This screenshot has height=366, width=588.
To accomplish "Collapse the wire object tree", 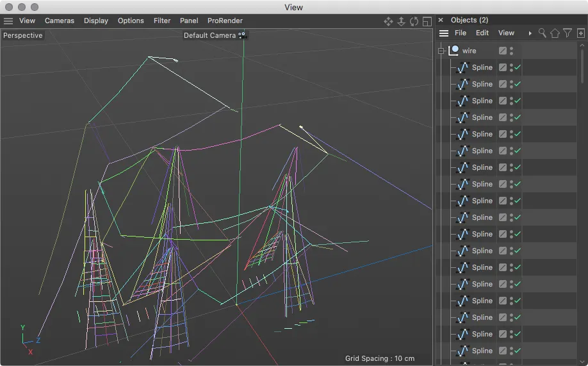I will coord(441,51).
